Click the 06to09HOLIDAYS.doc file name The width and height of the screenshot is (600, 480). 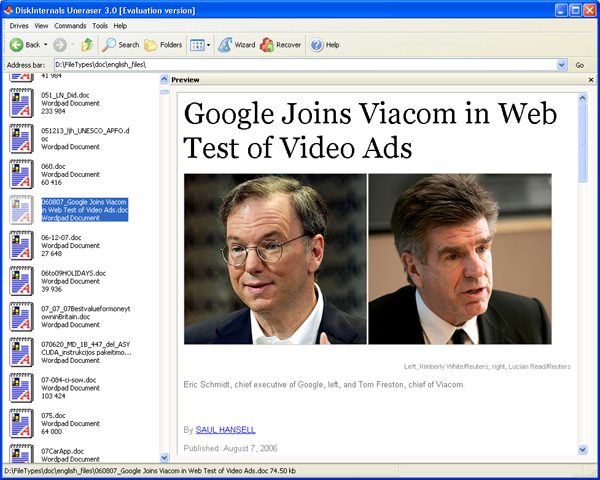point(73,273)
